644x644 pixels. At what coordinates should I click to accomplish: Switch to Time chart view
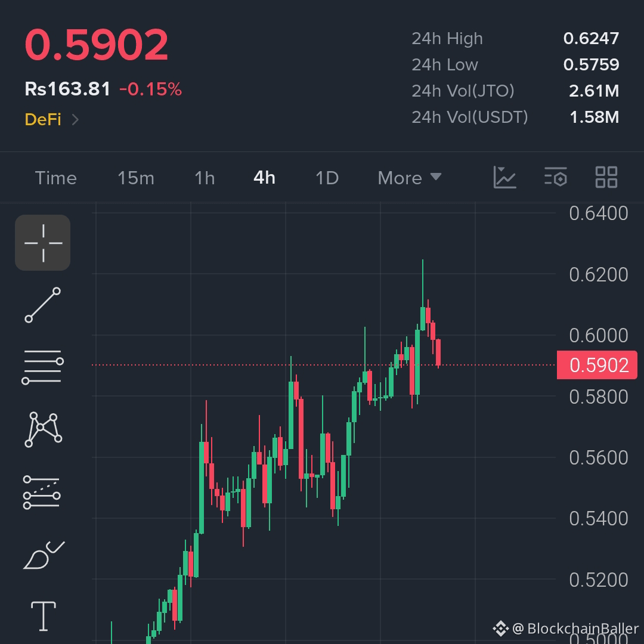click(x=56, y=178)
